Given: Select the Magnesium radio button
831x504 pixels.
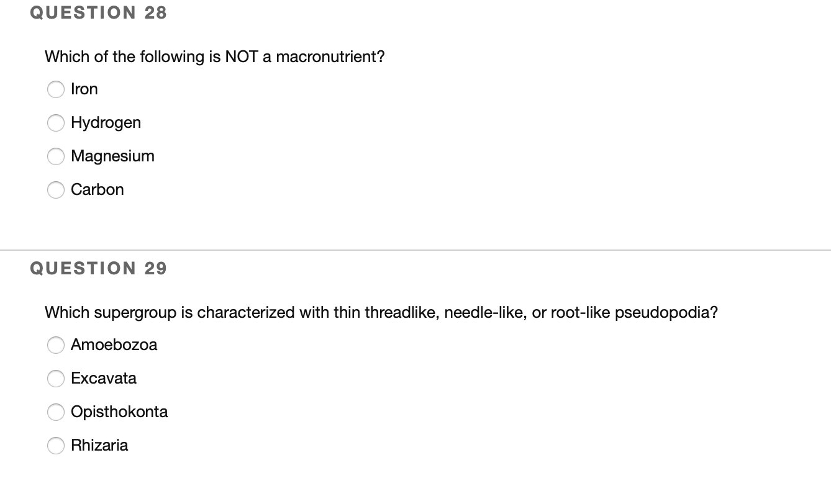Looking at the screenshot, I should point(56,156).
